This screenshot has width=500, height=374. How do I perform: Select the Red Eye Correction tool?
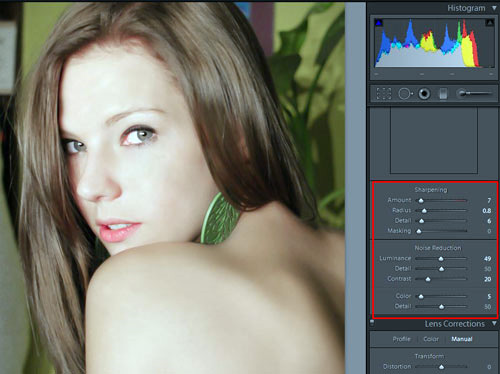(424, 94)
